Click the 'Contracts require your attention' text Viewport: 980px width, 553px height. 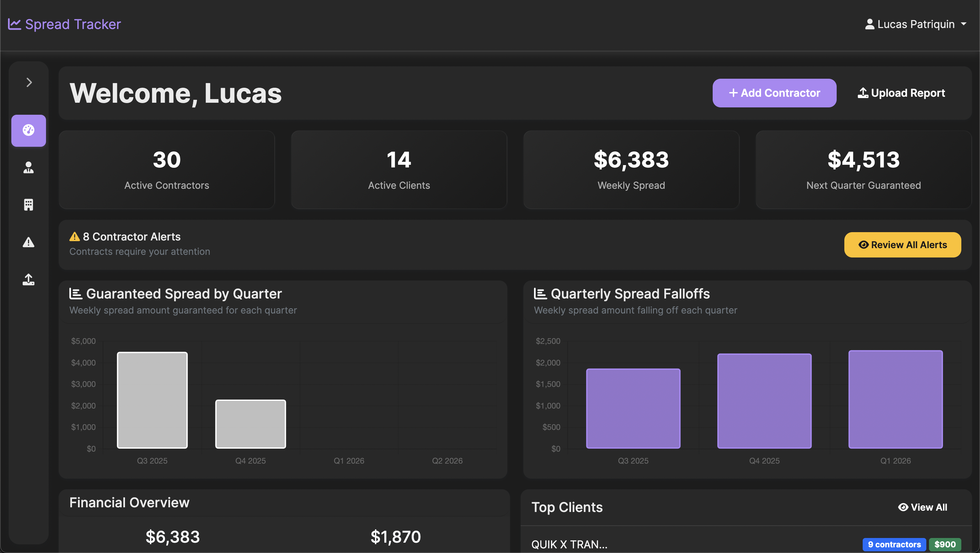[x=140, y=251]
